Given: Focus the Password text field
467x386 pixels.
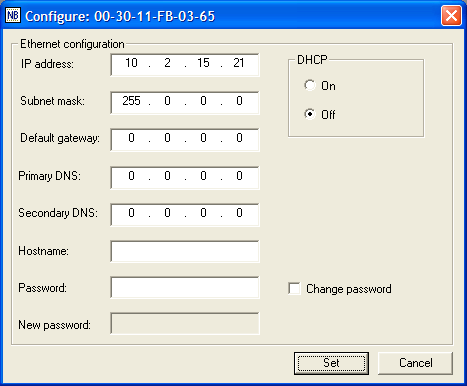Looking at the screenshot, I should 185,287.
